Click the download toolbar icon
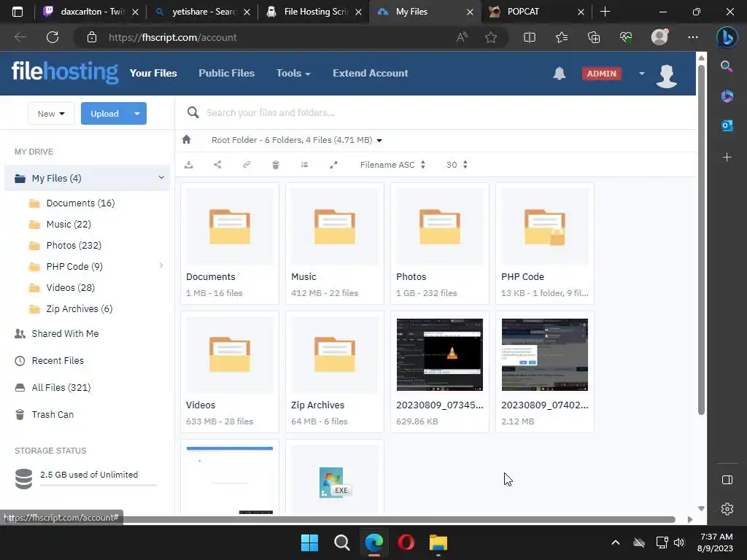Viewport: 747px width, 560px height. (189, 165)
